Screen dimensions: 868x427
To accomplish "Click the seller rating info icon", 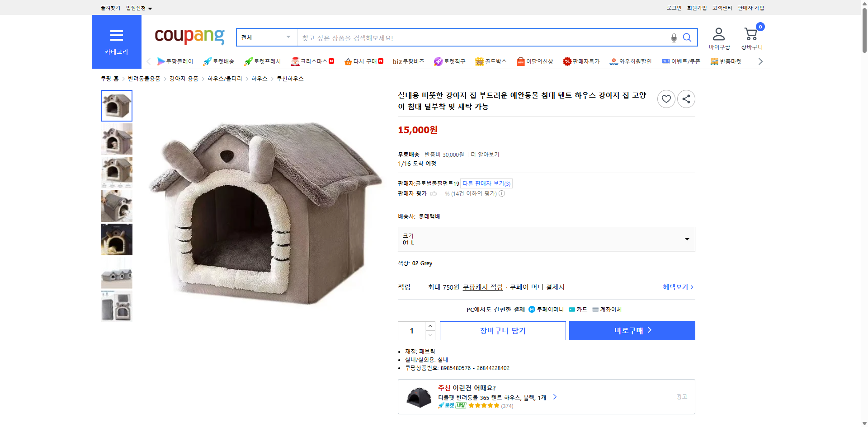I will pyautogui.click(x=501, y=193).
